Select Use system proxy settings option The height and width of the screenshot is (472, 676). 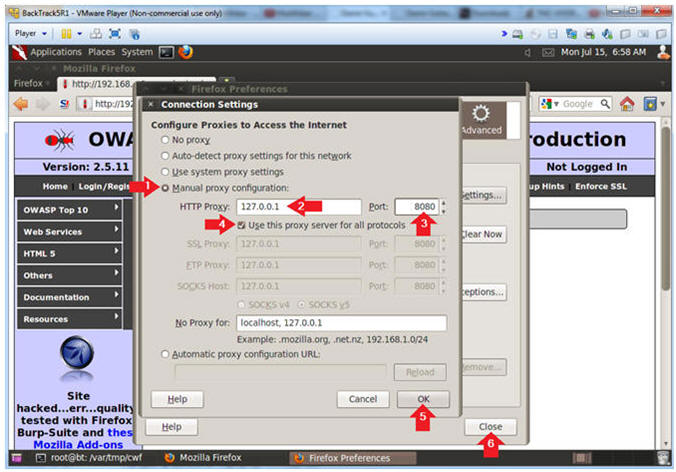(165, 172)
